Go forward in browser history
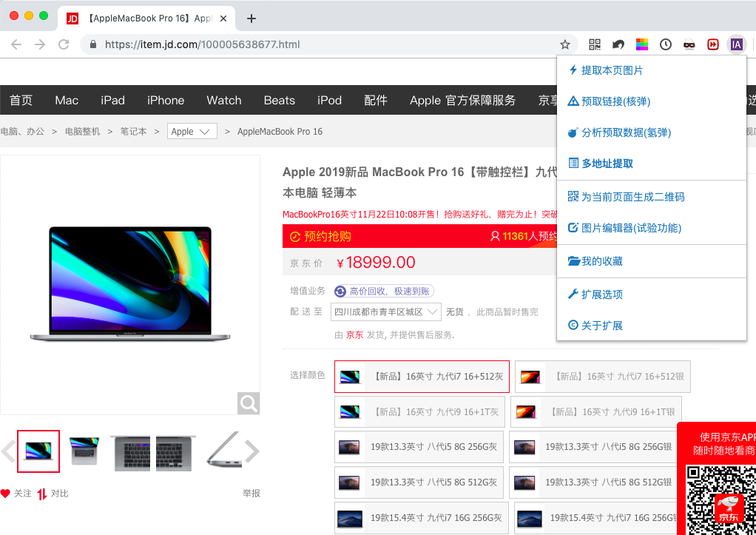The width and height of the screenshot is (756, 535). coord(40,44)
